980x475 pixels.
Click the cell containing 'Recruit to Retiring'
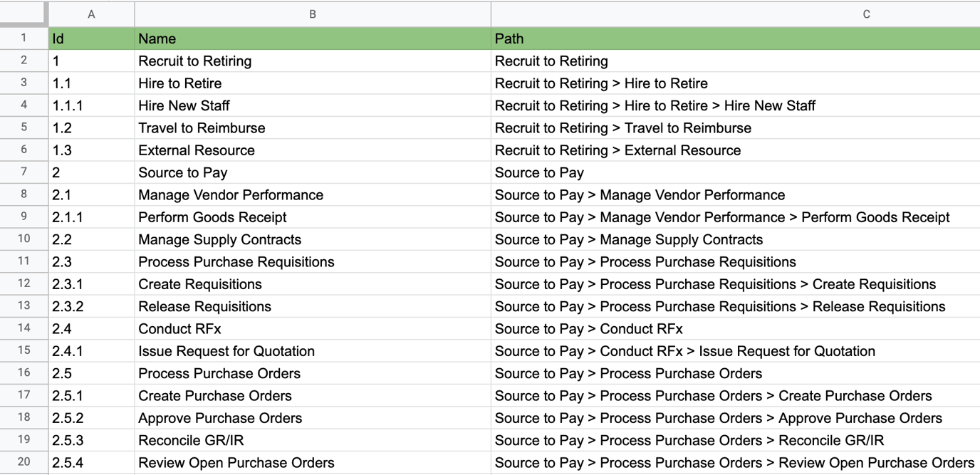[x=194, y=61]
